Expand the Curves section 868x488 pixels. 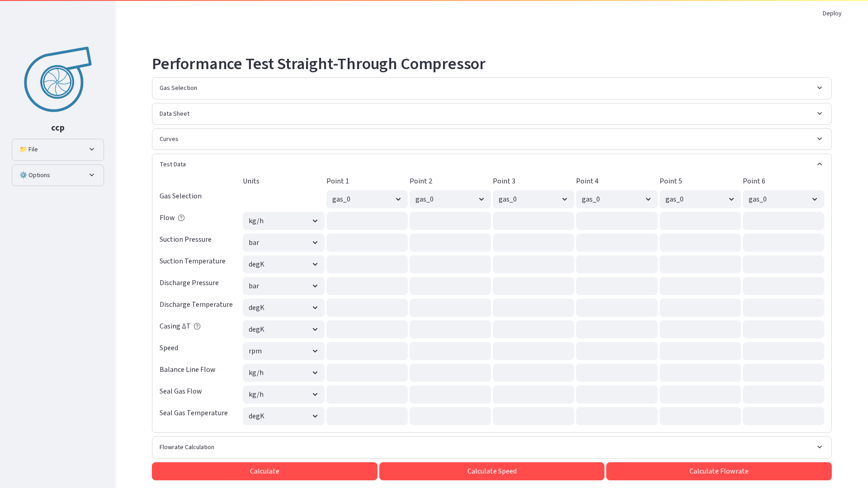492,139
